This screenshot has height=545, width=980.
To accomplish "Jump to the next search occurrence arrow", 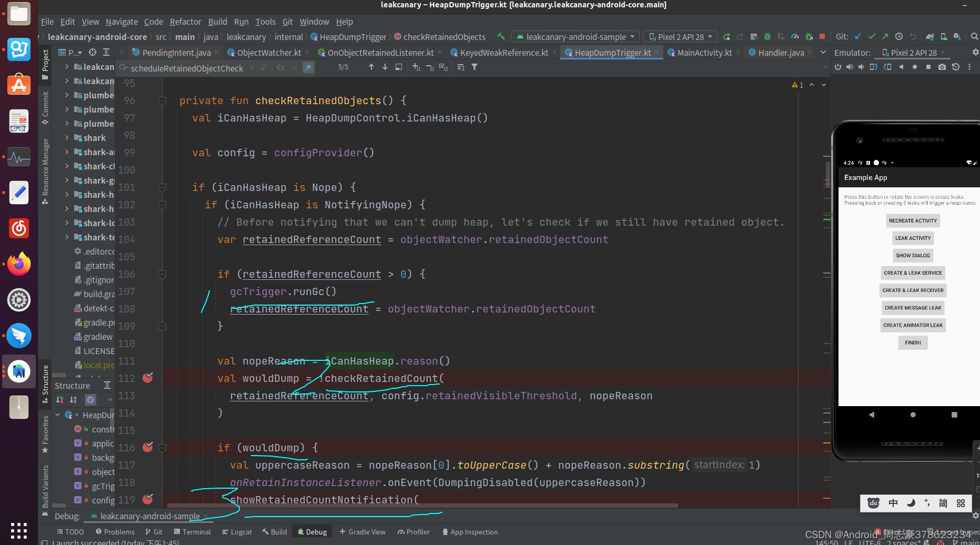I will [385, 67].
